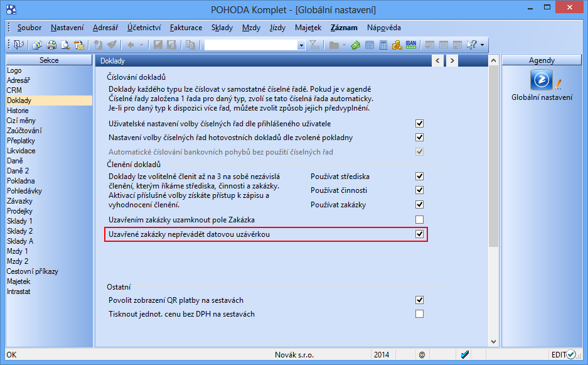Click the first floppy disk save icon
Image resolution: width=588 pixels, height=365 pixels.
(x=158, y=45)
